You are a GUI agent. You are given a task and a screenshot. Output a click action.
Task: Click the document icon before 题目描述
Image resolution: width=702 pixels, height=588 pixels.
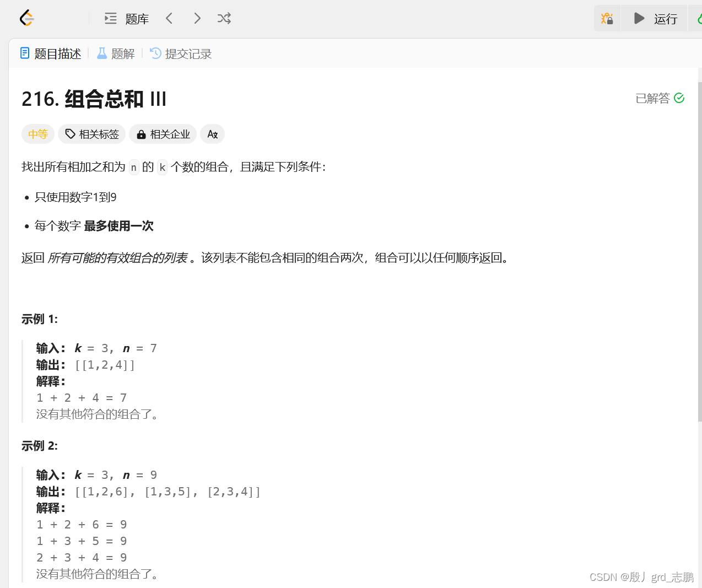[x=25, y=53]
